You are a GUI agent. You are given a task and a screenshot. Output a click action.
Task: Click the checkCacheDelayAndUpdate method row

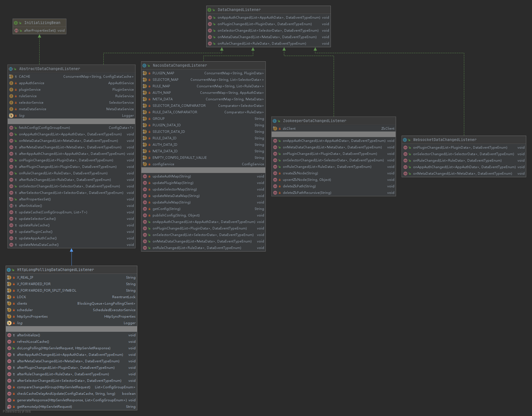pos(71,394)
